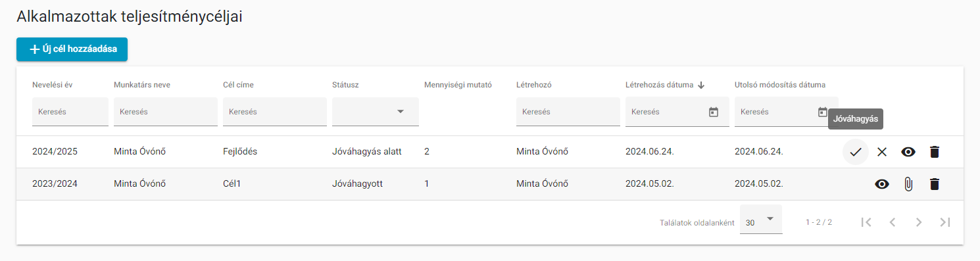View details of the 2023/2024 Cél1 goal

[x=882, y=184]
